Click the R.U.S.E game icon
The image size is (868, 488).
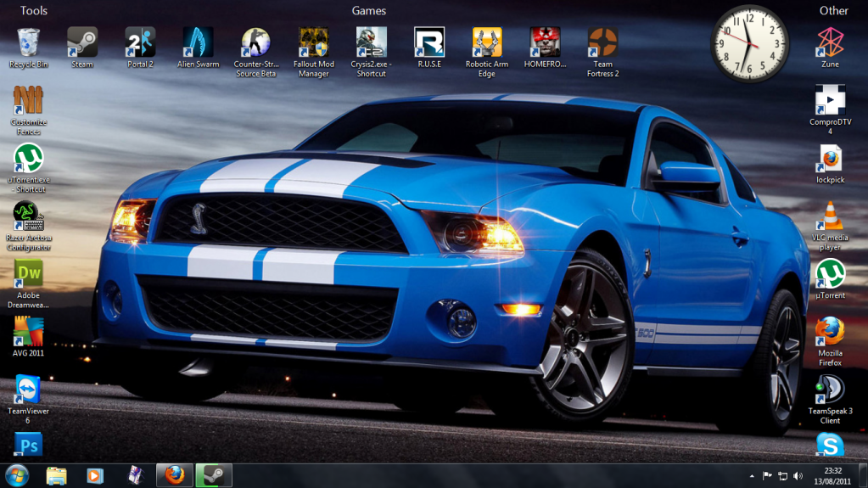(429, 43)
